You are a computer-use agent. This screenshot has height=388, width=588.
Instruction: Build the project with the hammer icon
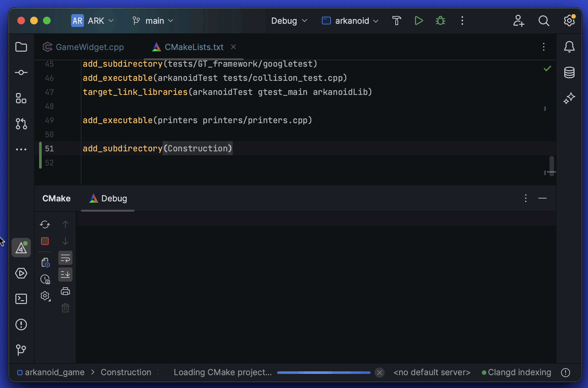point(397,21)
